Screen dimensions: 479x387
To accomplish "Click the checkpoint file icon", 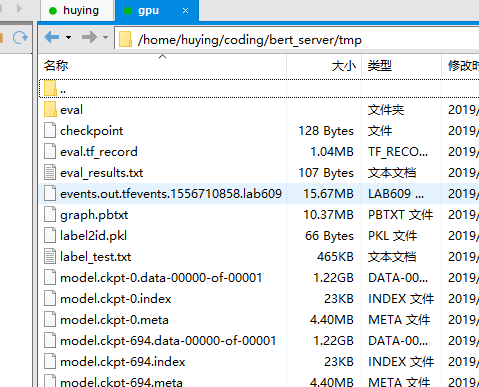I will (x=50, y=130).
